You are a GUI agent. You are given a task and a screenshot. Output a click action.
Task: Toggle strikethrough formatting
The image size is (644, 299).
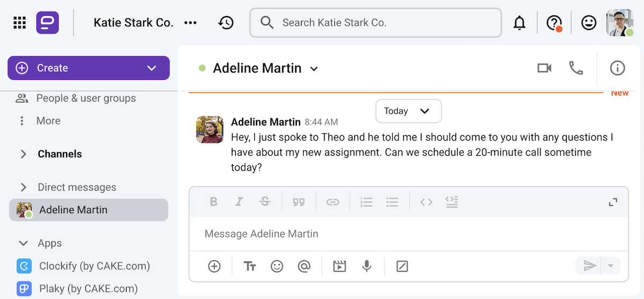pos(265,202)
